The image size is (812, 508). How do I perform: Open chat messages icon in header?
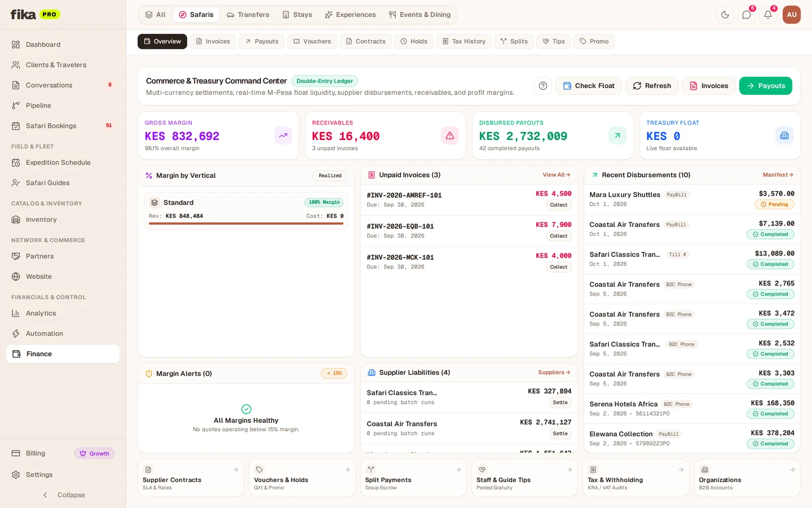747,15
